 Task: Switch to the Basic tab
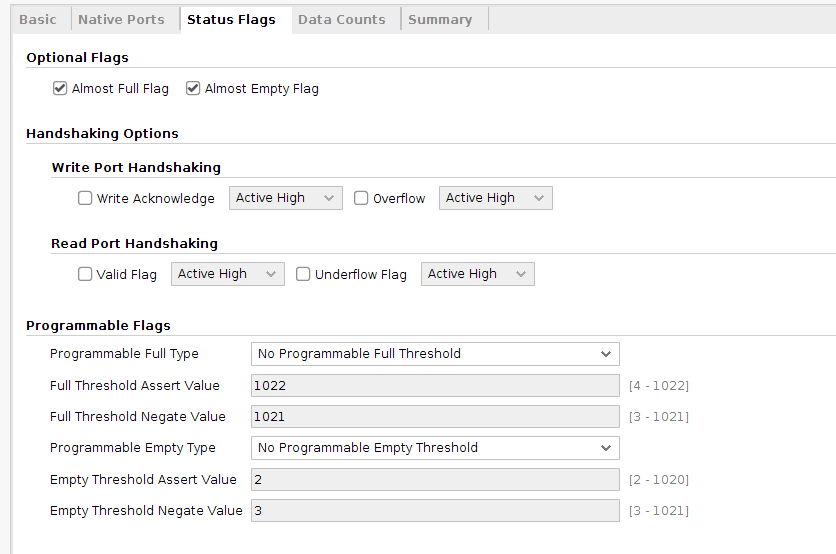(38, 19)
